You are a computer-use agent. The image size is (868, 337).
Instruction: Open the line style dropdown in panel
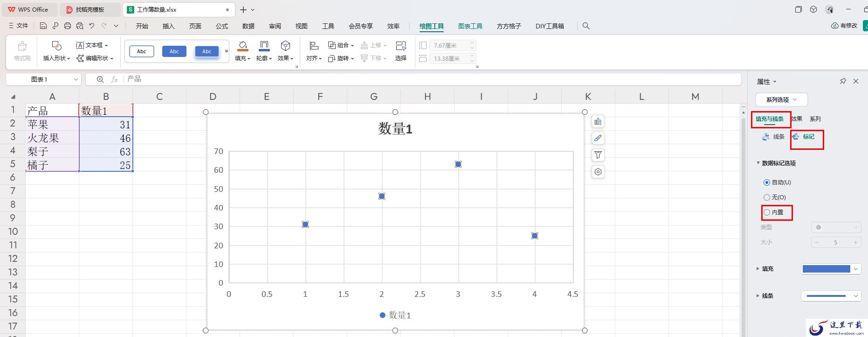click(x=831, y=296)
